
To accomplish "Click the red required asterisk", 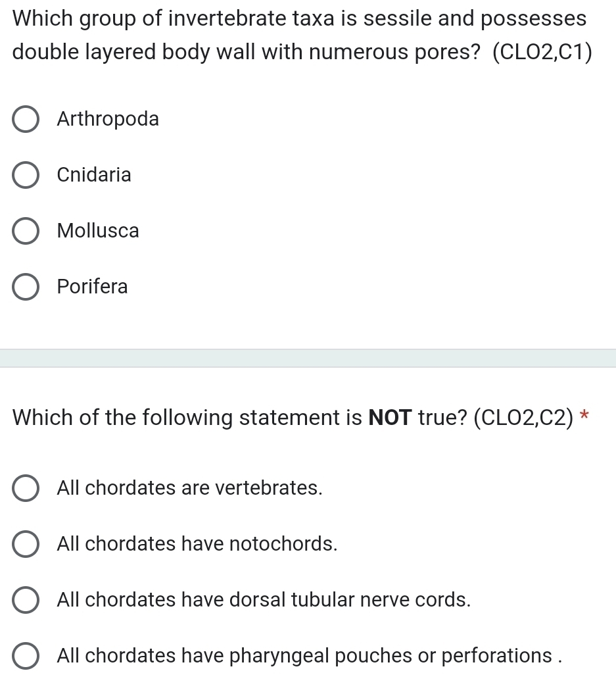I will pos(584,415).
